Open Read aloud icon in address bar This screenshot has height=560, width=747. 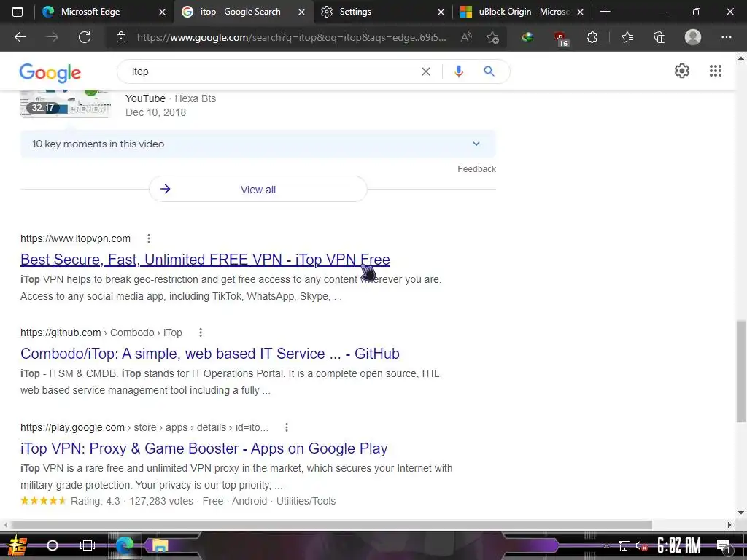pos(466,37)
